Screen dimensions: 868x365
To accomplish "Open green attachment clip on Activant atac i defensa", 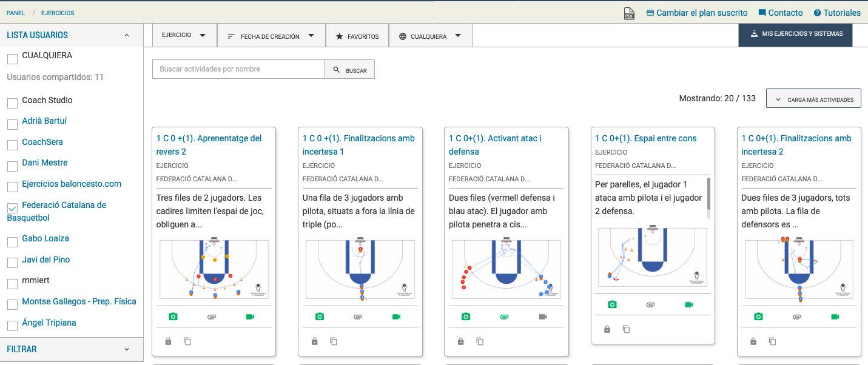I will 504,316.
